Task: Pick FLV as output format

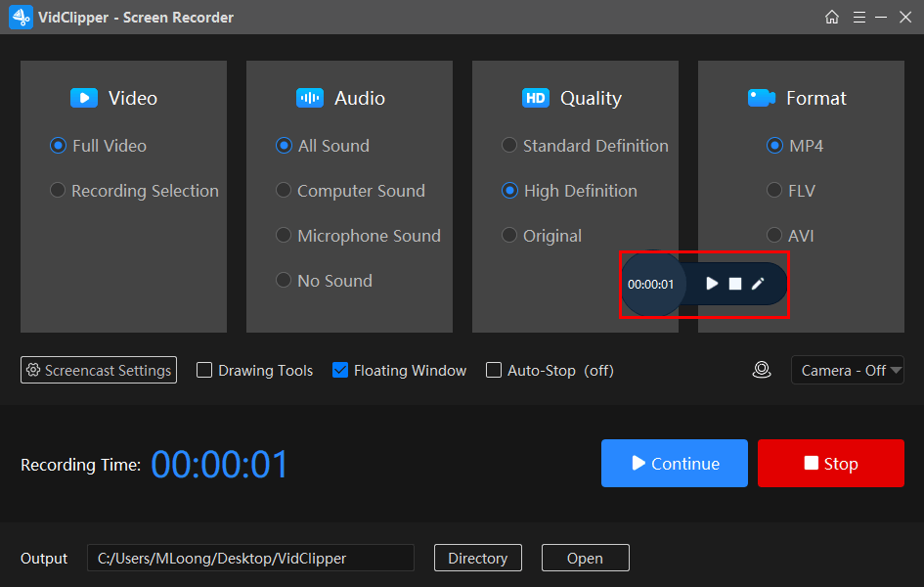Action: (774, 191)
